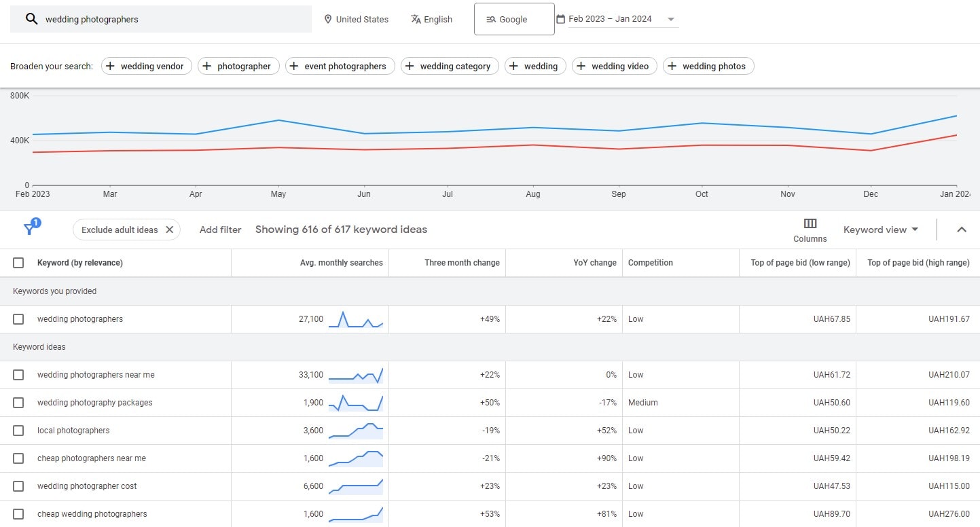This screenshot has width=980, height=527.
Task: Check the wedding photographers near me row
Action: (x=18, y=375)
